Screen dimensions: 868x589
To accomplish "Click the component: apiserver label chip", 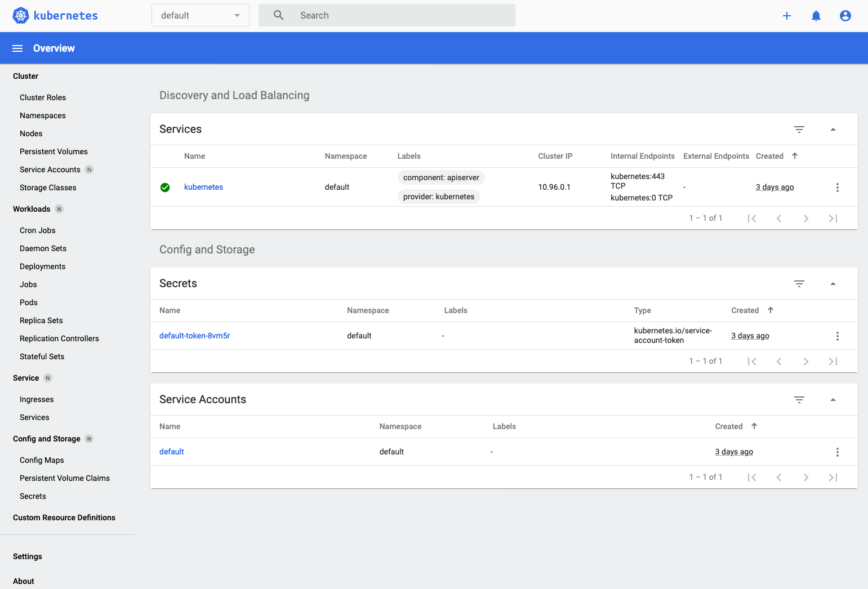I will pos(441,177).
